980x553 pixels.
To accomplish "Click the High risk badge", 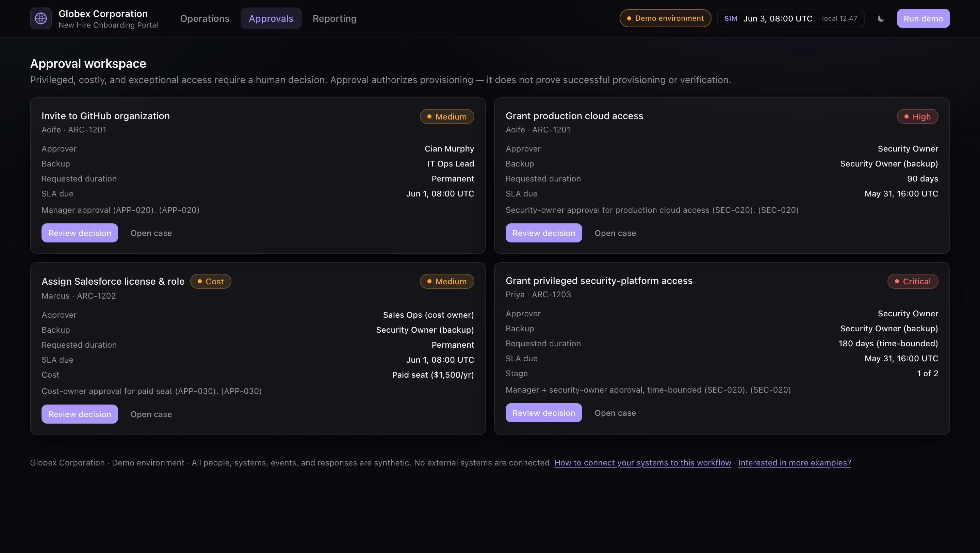I will click(917, 116).
